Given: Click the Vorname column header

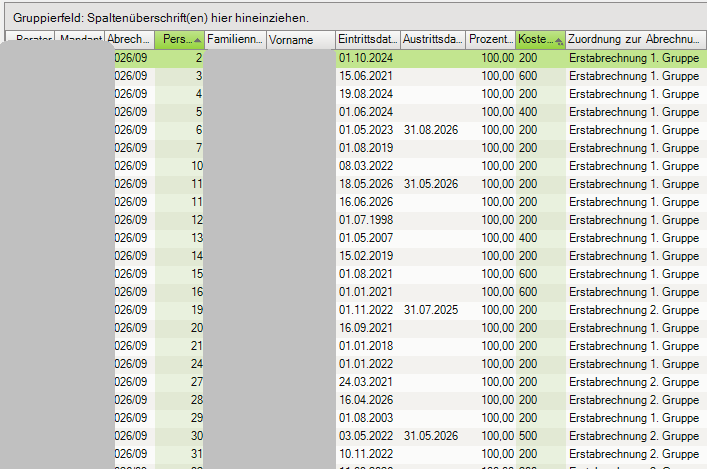Looking at the screenshot, I should point(301,40).
